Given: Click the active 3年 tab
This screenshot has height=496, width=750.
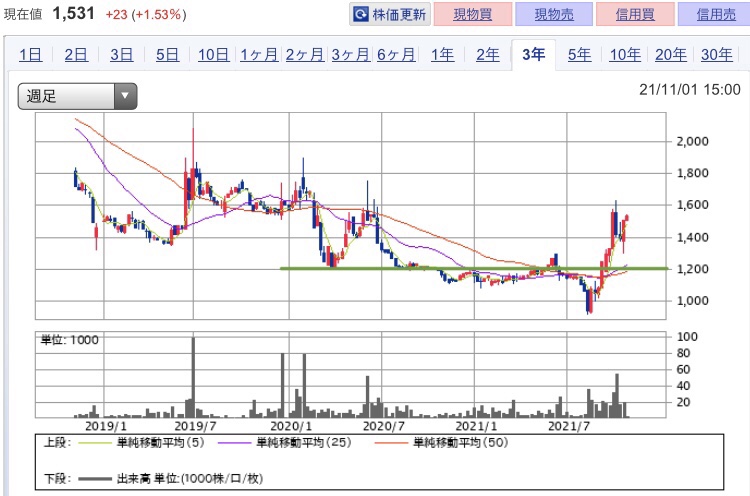Looking at the screenshot, I should point(533,55).
